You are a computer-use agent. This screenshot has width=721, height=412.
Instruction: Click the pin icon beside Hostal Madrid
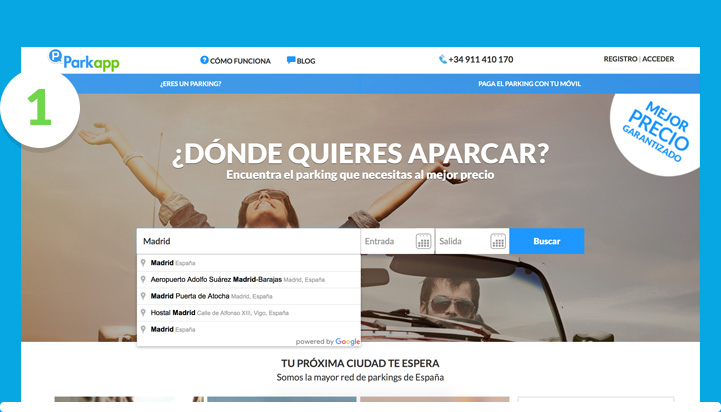(x=144, y=312)
